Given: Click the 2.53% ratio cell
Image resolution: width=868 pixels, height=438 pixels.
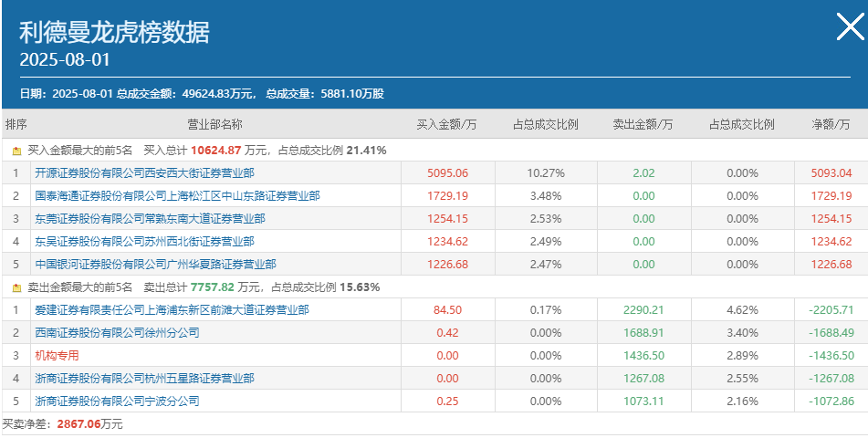Looking at the screenshot, I should coord(546,218).
